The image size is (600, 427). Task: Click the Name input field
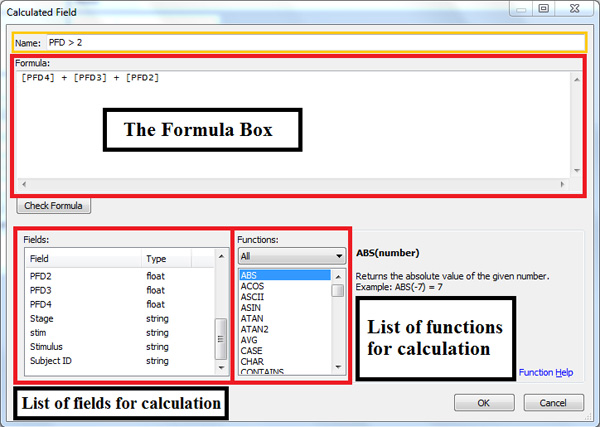315,42
